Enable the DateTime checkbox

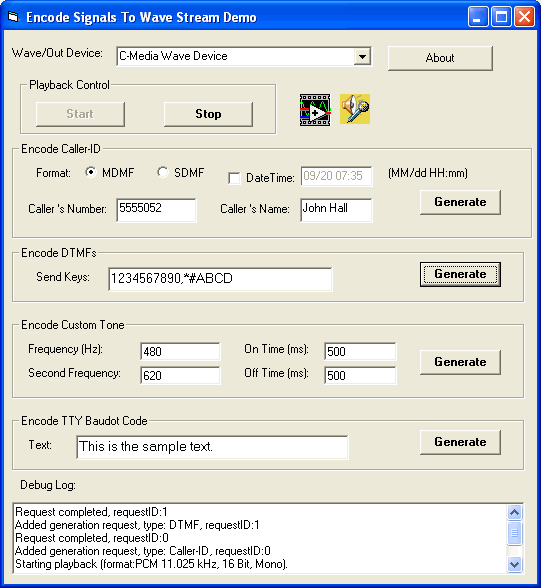[x=234, y=178]
